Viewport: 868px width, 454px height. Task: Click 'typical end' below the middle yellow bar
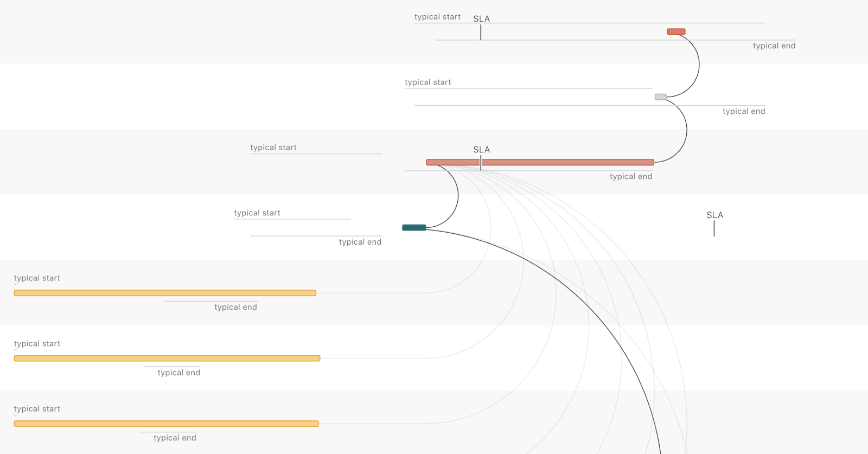[x=179, y=373]
